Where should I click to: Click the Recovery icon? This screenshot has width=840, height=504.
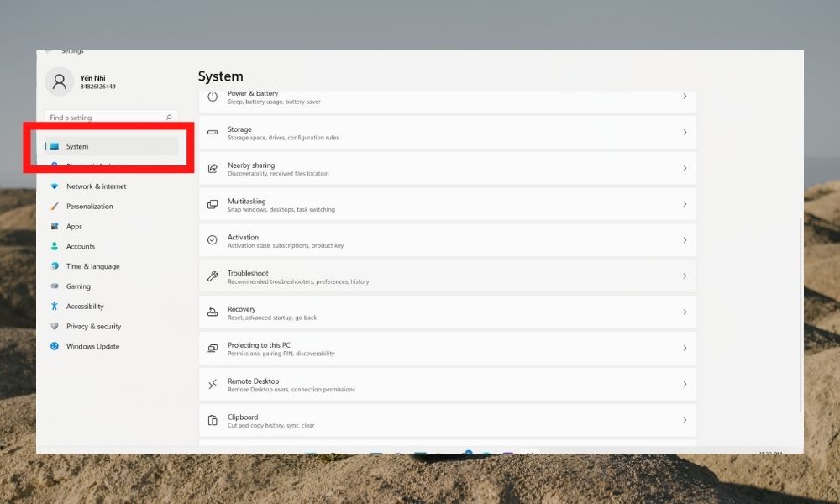point(212,312)
